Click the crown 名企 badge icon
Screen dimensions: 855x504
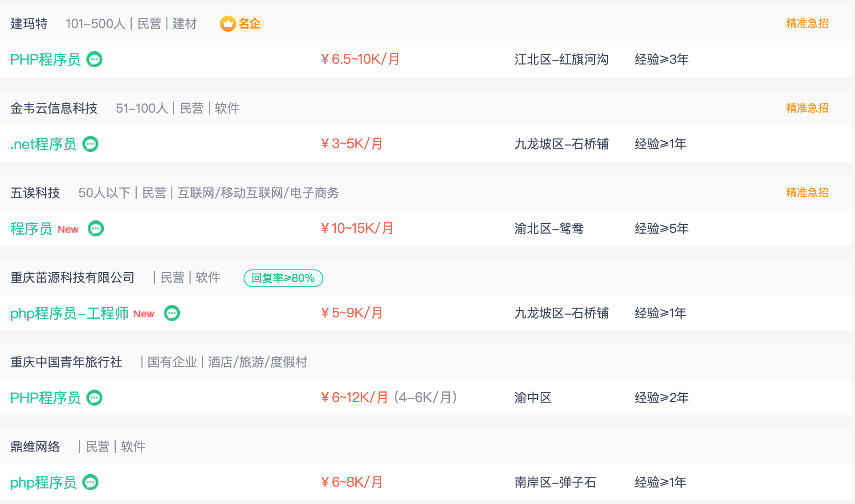pos(228,24)
